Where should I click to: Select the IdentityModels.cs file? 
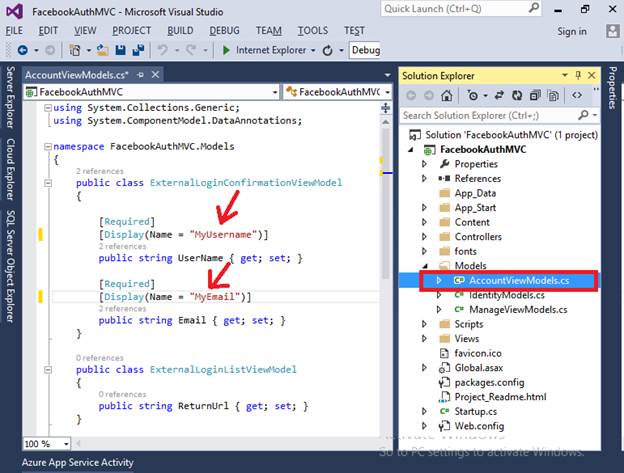(x=507, y=295)
